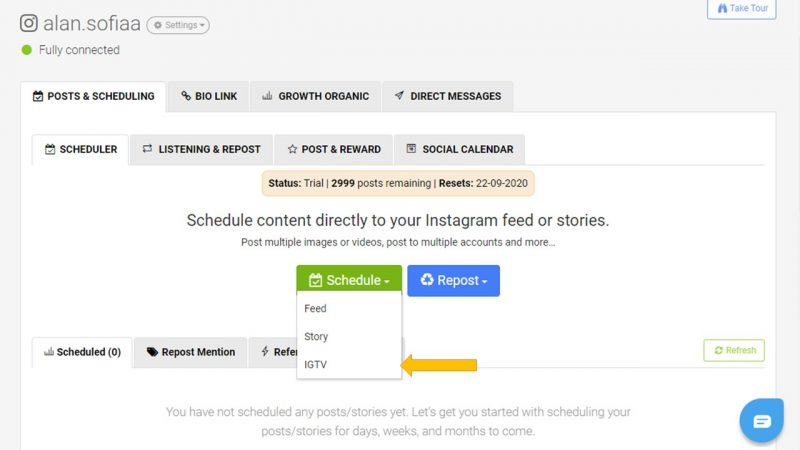Click the refresh arrows icon in Refresh button
The image size is (800, 450).
(718, 350)
